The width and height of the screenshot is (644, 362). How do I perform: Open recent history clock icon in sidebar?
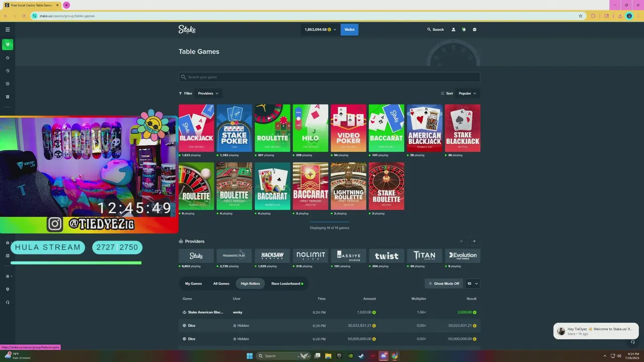tap(8, 71)
